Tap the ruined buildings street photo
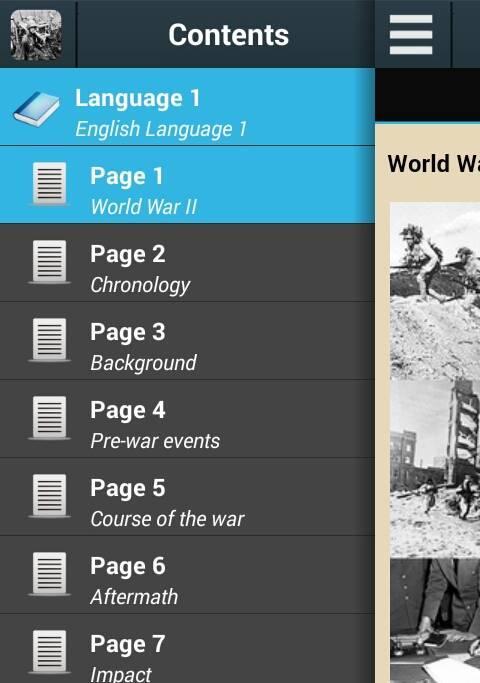Viewport: 480px width, 683px height. coord(435,468)
